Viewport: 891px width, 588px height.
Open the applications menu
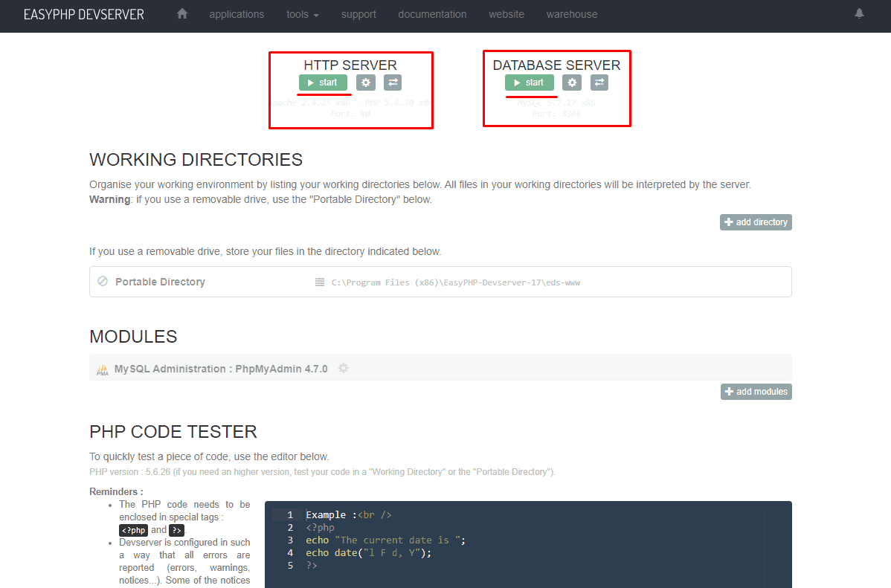point(237,13)
